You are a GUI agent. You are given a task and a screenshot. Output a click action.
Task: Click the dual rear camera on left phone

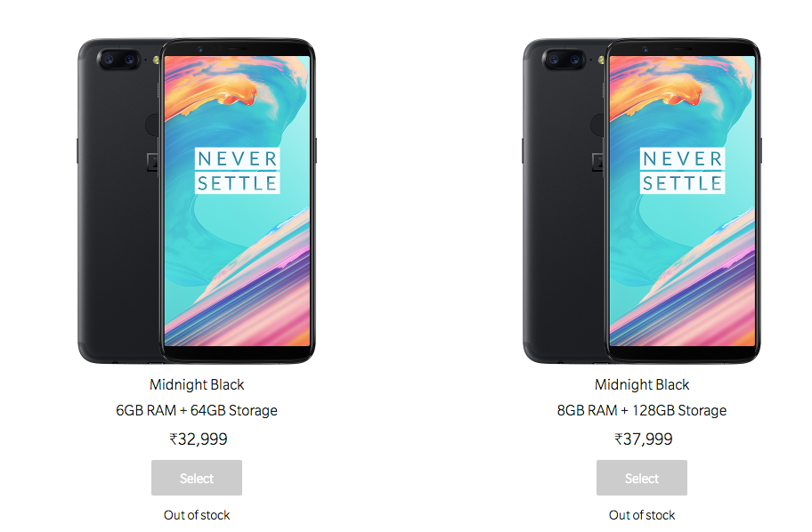pos(118,60)
